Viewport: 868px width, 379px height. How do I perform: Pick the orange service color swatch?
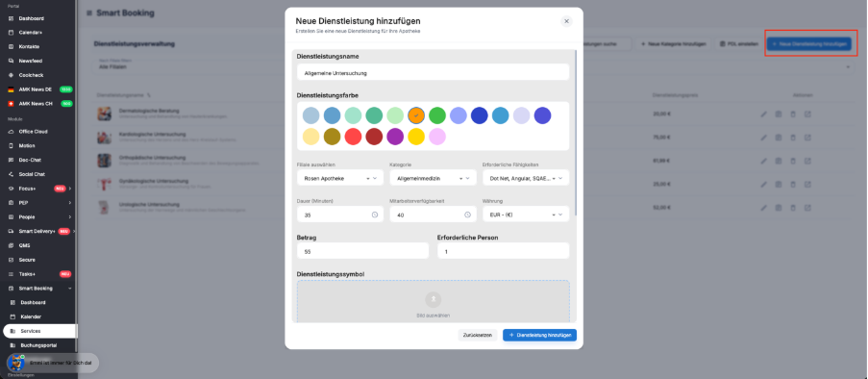[416, 115]
